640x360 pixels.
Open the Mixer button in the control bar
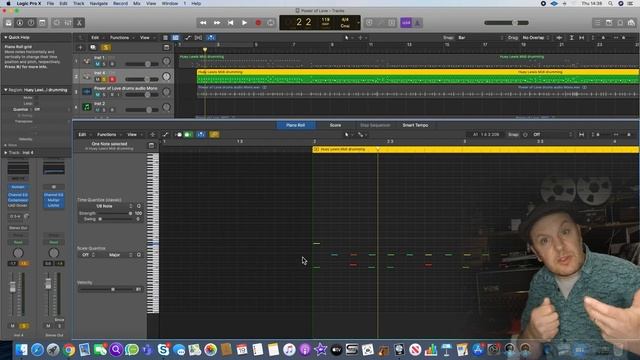pyautogui.click(x=68, y=23)
